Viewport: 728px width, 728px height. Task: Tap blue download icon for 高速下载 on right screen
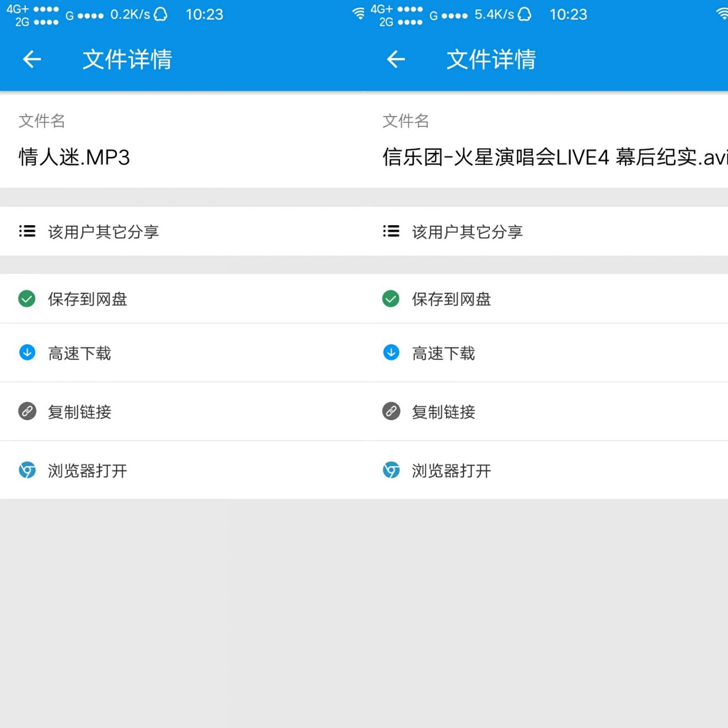(x=391, y=353)
